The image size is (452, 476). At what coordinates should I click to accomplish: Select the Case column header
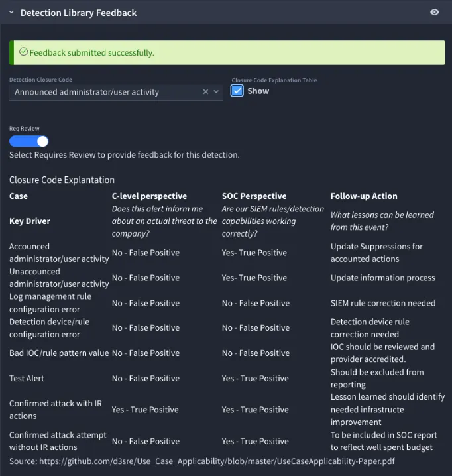coord(19,196)
